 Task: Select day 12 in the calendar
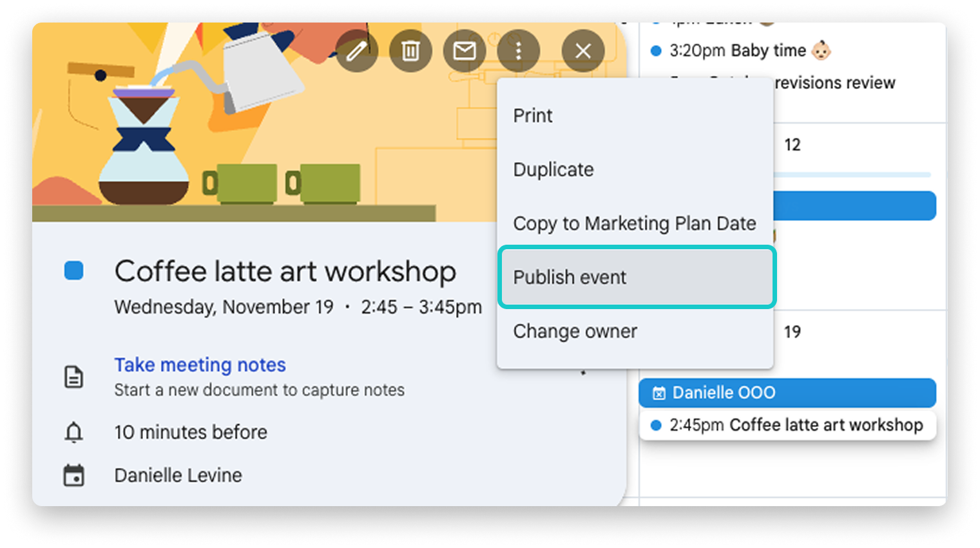pyautogui.click(x=792, y=146)
